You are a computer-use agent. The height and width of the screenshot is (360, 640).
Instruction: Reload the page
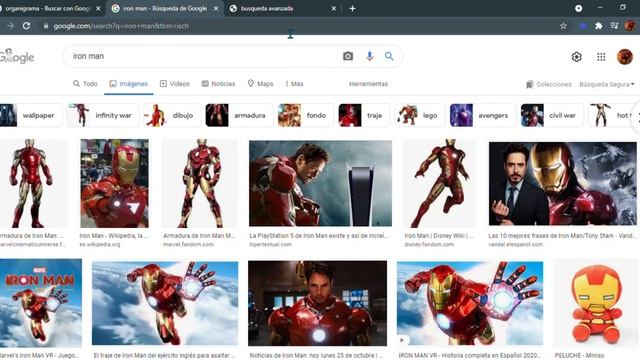tap(27, 26)
